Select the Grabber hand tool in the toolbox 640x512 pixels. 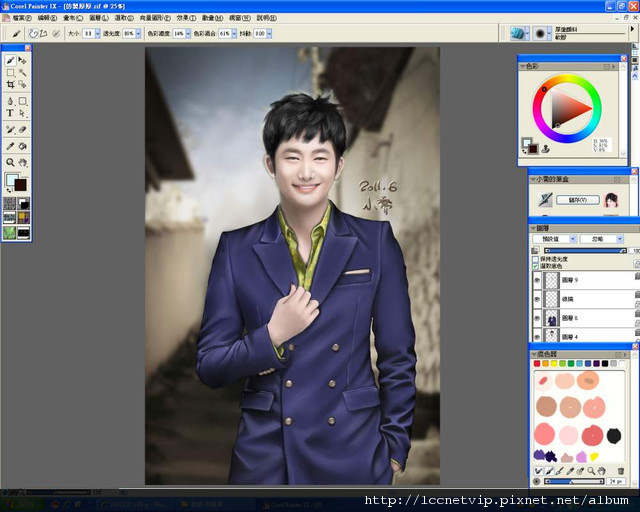click(x=22, y=163)
